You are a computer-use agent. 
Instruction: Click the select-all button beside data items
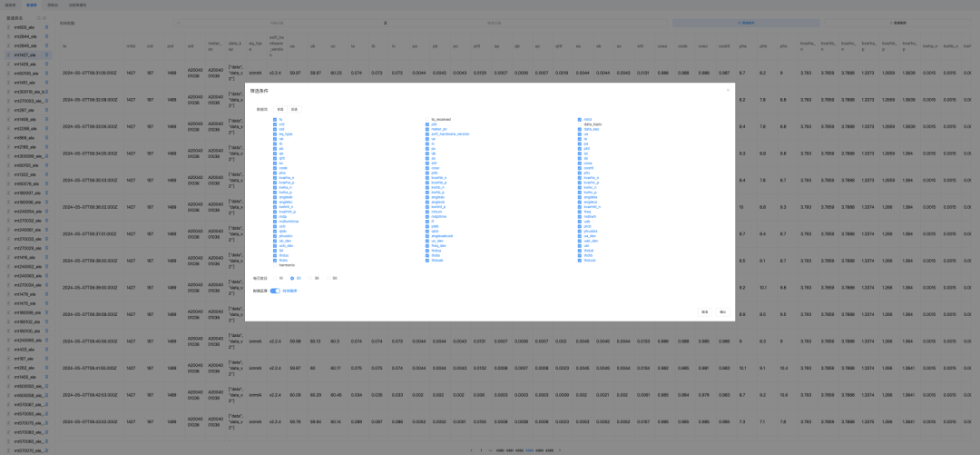280,109
